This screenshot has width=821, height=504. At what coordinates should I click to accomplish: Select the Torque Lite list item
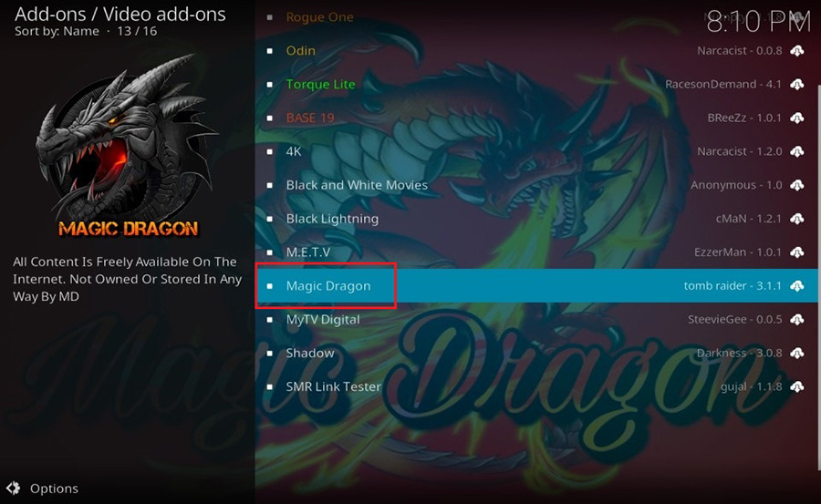click(536, 84)
